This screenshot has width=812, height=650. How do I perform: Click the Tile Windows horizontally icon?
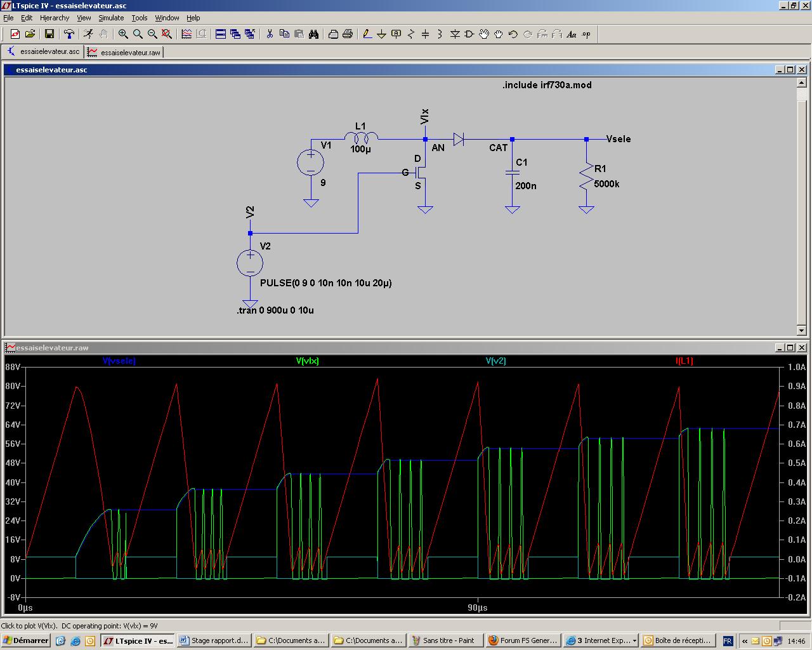(221, 34)
